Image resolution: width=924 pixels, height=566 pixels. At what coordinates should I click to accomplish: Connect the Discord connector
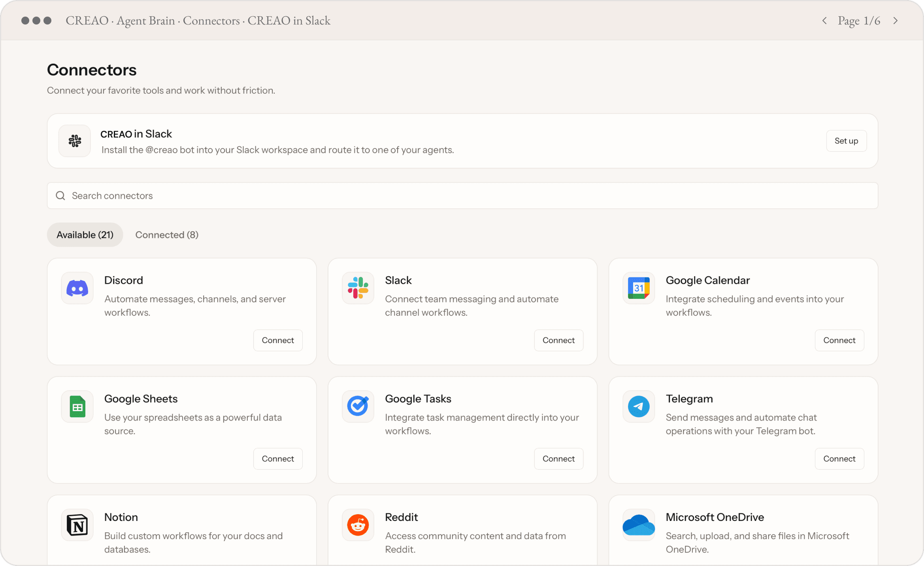pos(278,340)
